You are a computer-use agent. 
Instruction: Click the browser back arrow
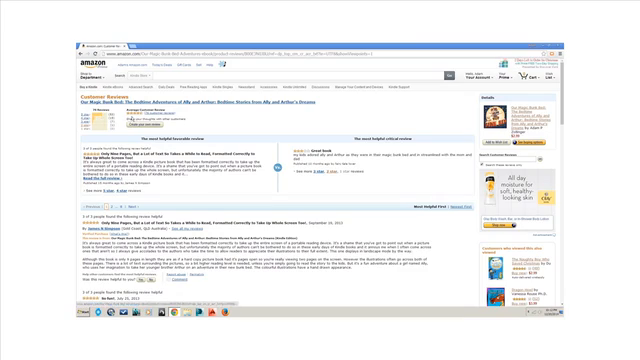[x=80, y=54]
